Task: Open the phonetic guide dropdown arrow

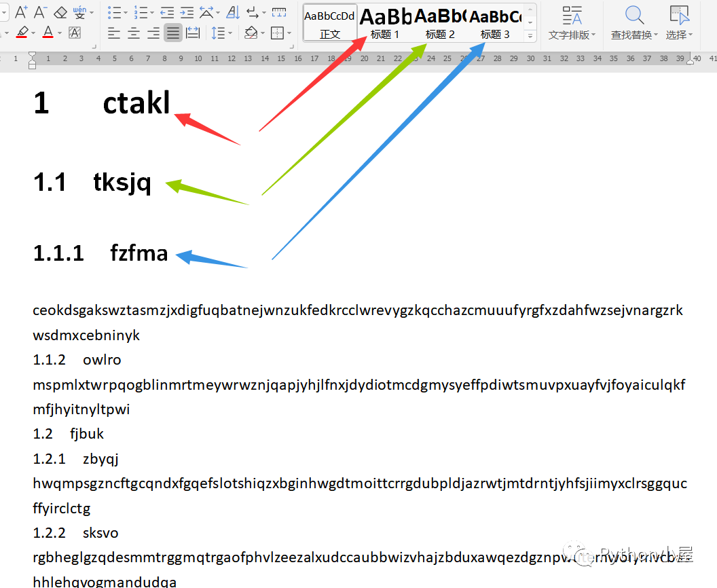Action: point(92,13)
